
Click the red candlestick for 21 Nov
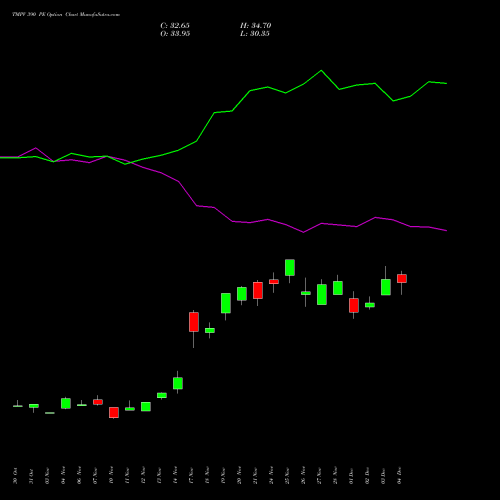point(258,290)
